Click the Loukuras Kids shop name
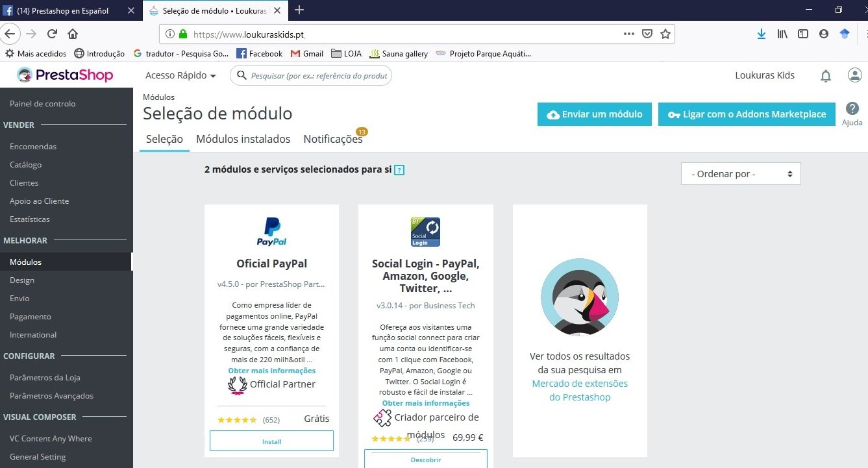This screenshot has width=868, height=468. tap(765, 75)
